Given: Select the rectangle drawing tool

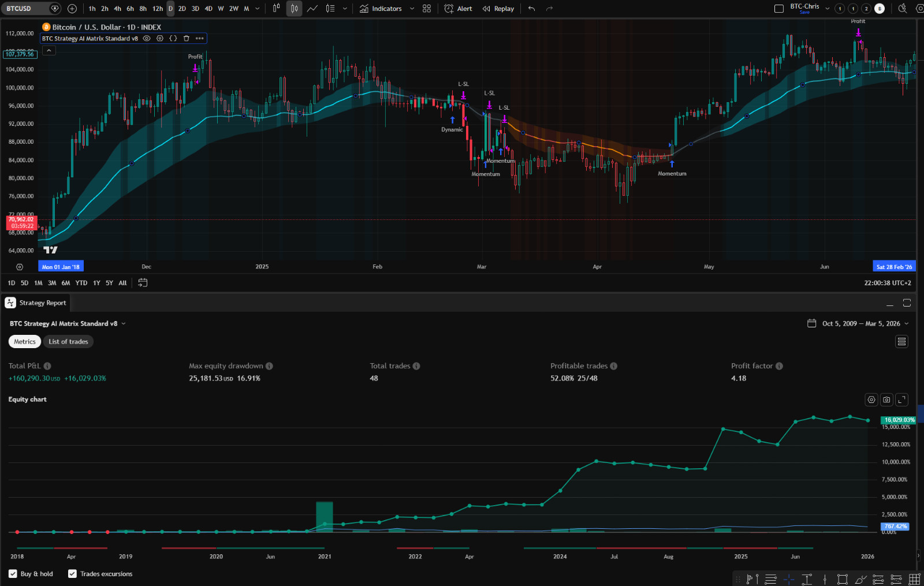Looking at the screenshot, I should 843,579.
